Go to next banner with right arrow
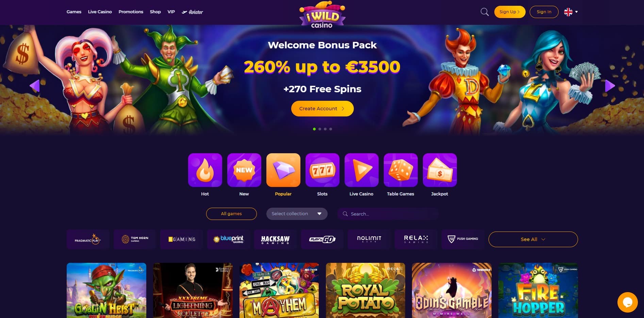 click(610, 85)
